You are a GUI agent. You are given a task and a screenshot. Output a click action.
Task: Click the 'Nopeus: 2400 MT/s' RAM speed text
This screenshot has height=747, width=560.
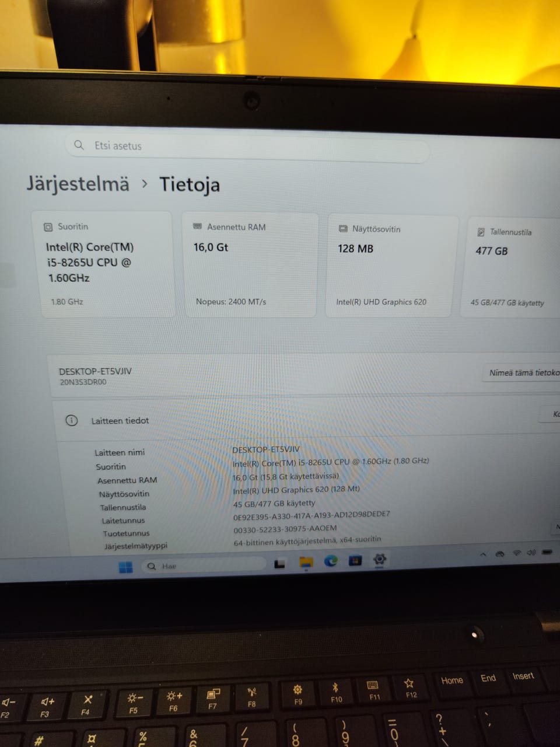[231, 302]
